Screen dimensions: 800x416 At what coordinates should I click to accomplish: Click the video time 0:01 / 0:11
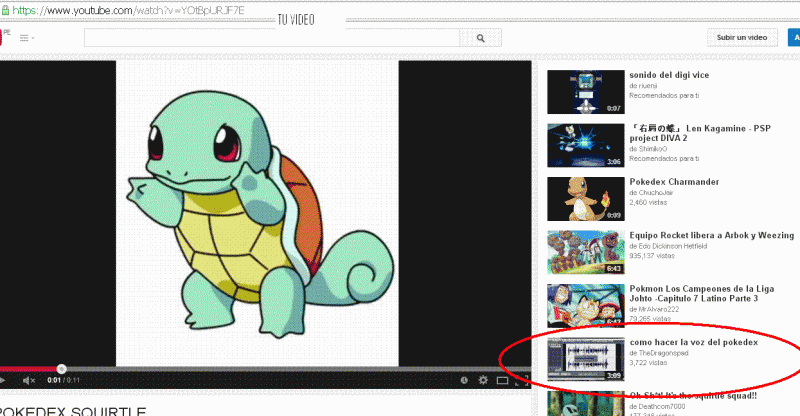point(63,380)
